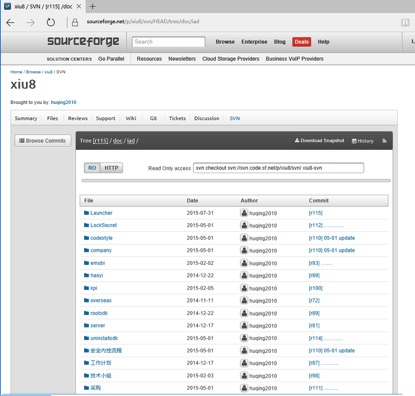Click the Browse Commits button
Screen dimensions: 415x396
click(42, 141)
